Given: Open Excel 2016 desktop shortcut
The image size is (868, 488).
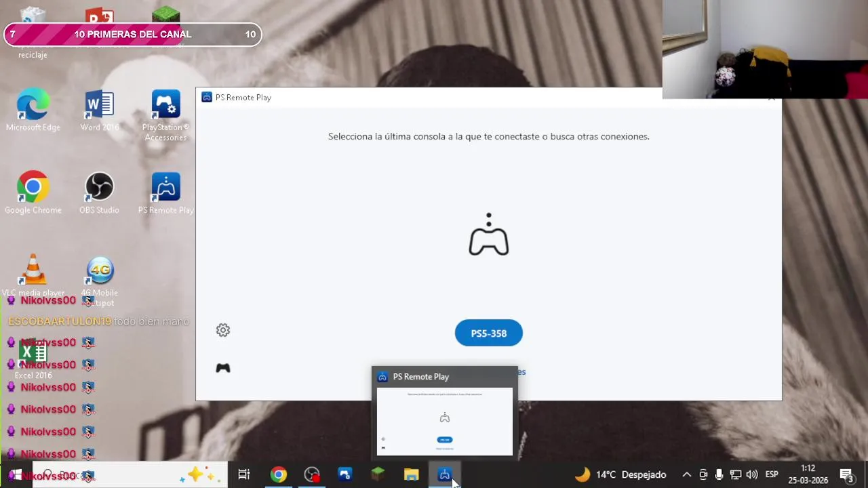Looking at the screenshot, I should 33,361.
